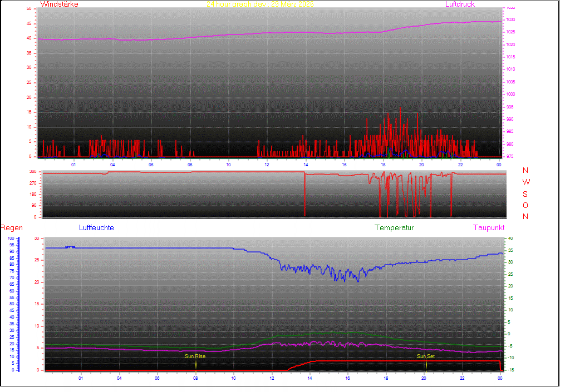Click the 40 value on green temperature axis
Screen dimensions: 570x392
510,239
